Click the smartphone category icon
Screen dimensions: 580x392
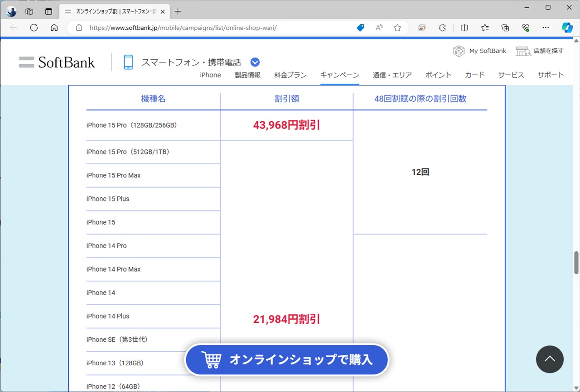click(x=129, y=62)
